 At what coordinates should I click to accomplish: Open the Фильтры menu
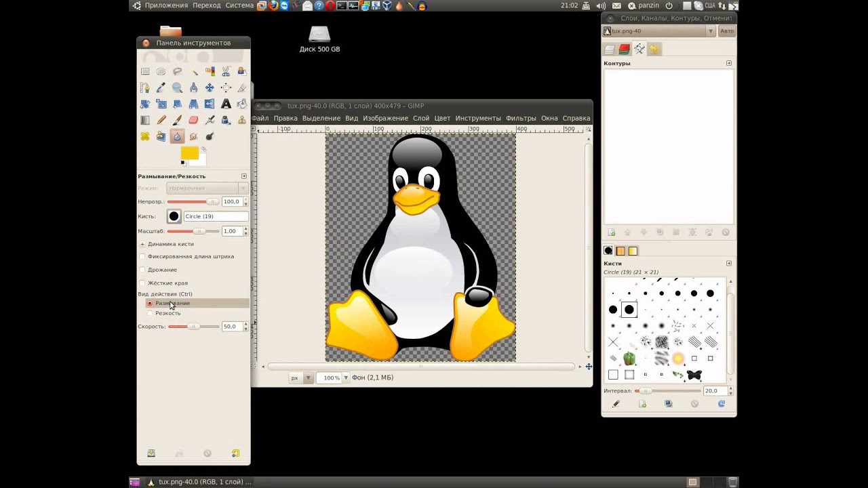521,118
